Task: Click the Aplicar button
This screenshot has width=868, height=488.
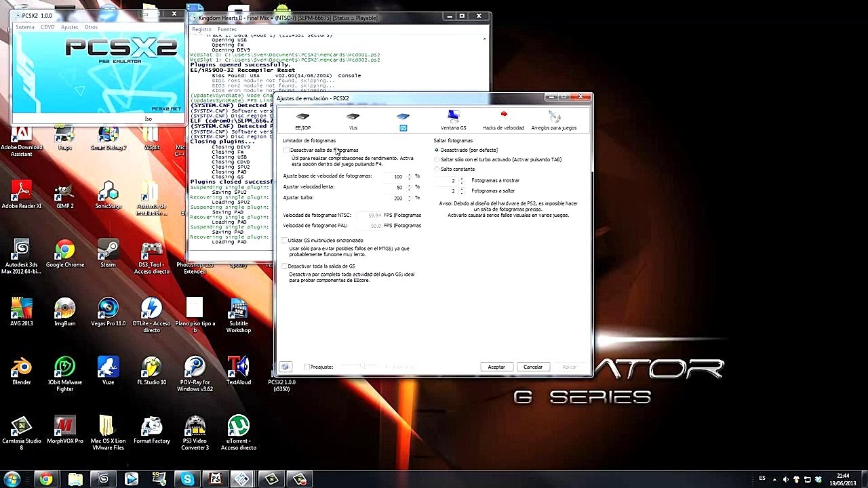Action: (x=570, y=367)
